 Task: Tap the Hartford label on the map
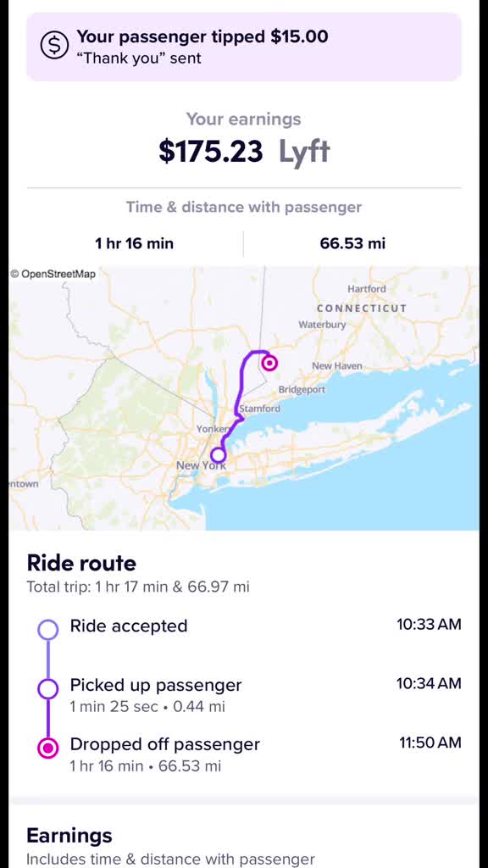click(x=366, y=289)
